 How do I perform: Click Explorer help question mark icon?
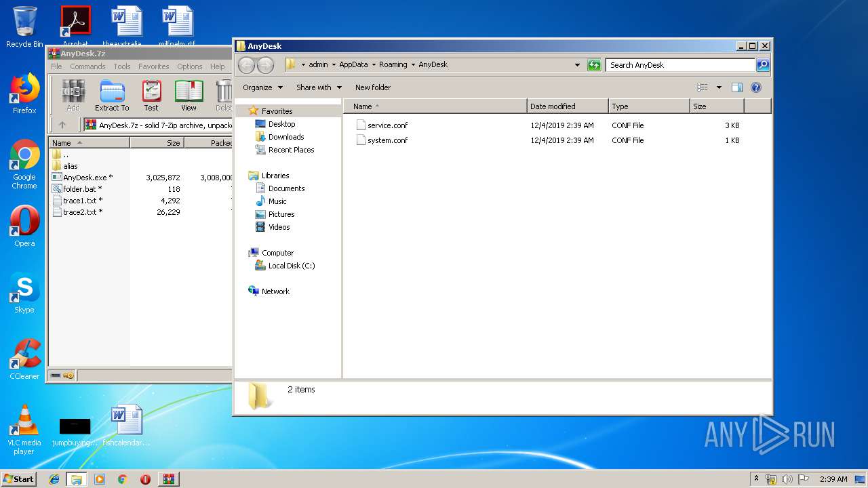(756, 87)
